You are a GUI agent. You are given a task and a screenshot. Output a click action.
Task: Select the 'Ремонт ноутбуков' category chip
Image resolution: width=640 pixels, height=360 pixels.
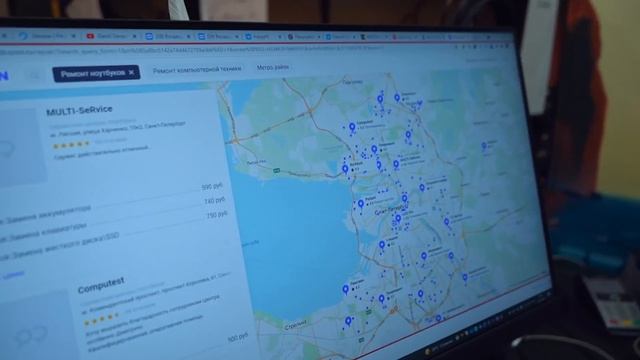(96, 73)
